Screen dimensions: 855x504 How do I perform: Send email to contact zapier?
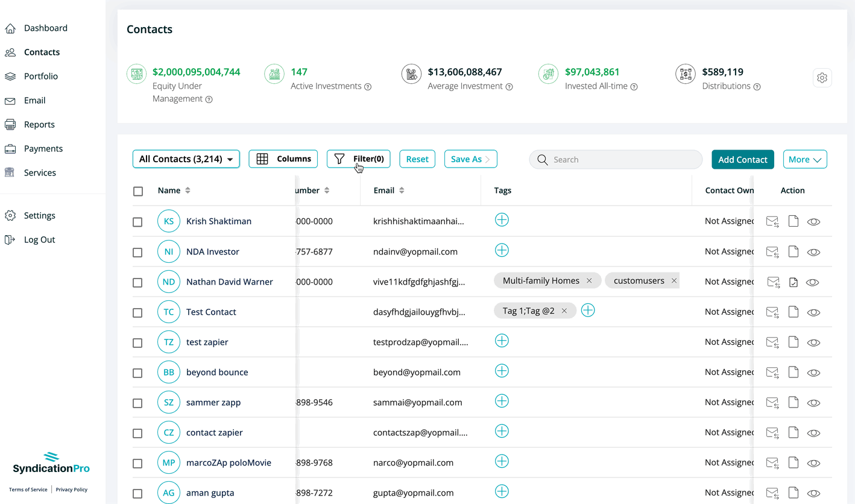772,433
